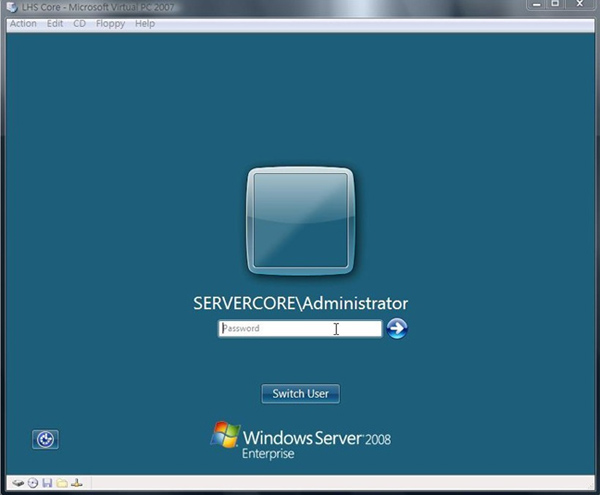Image resolution: width=600 pixels, height=495 pixels.
Task: Click the Windows Server 2008 logo
Action: pyautogui.click(x=300, y=440)
